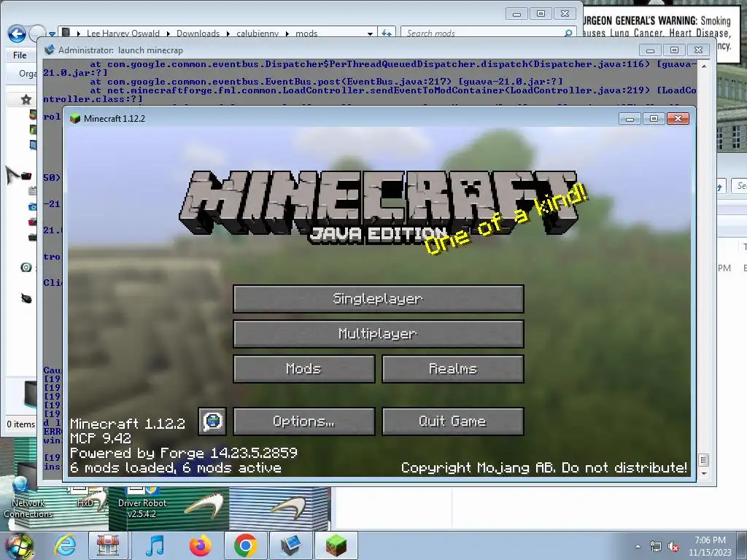Image resolution: width=747 pixels, height=560 pixels.
Task: Click the Downloads breadcrumb in address bar
Action: 198,34
